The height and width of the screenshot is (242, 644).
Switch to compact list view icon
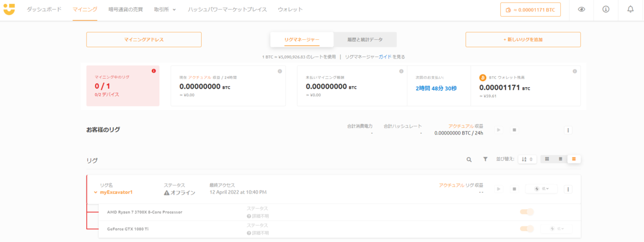(560, 159)
